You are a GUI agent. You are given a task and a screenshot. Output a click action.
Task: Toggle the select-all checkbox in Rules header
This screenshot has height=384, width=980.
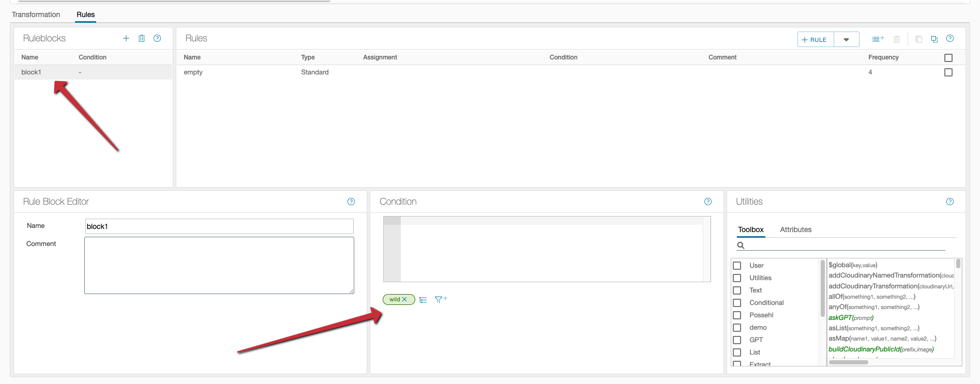coord(948,58)
